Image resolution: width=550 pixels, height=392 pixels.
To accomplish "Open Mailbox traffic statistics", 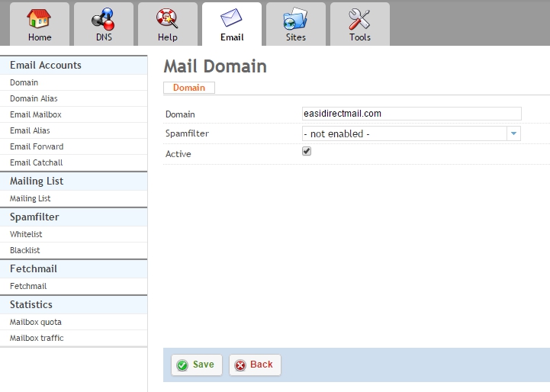I will (x=37, y=338).
